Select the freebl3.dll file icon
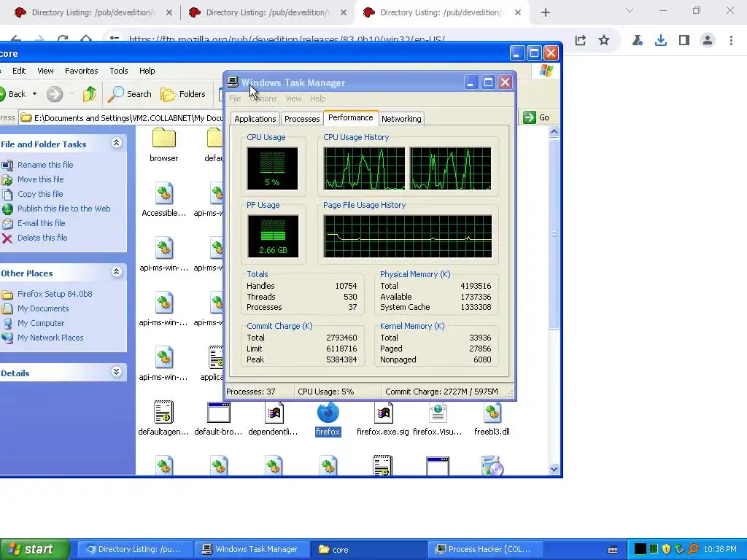This screenshot has height=560, width=747. (x=492, y=413)
